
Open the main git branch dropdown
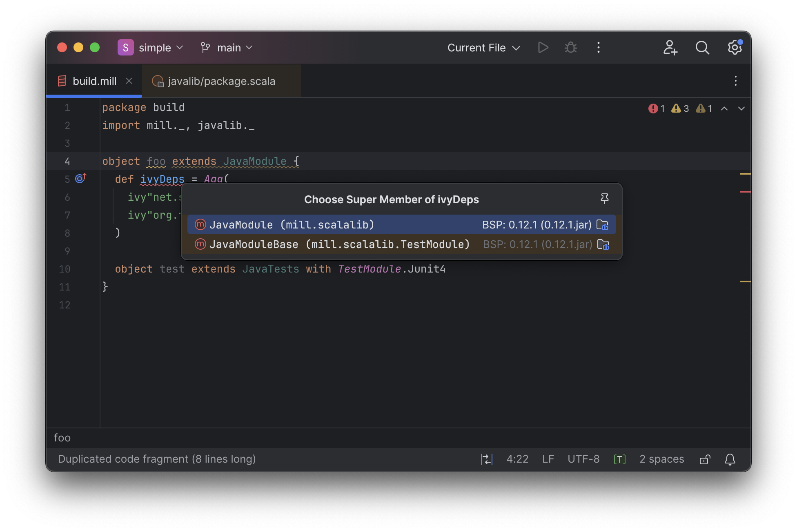click(x=227, y=48)
